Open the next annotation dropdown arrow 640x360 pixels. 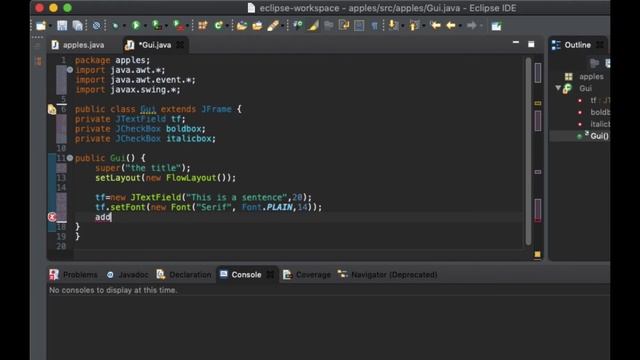pyautogui.click(x=402, y=26)
